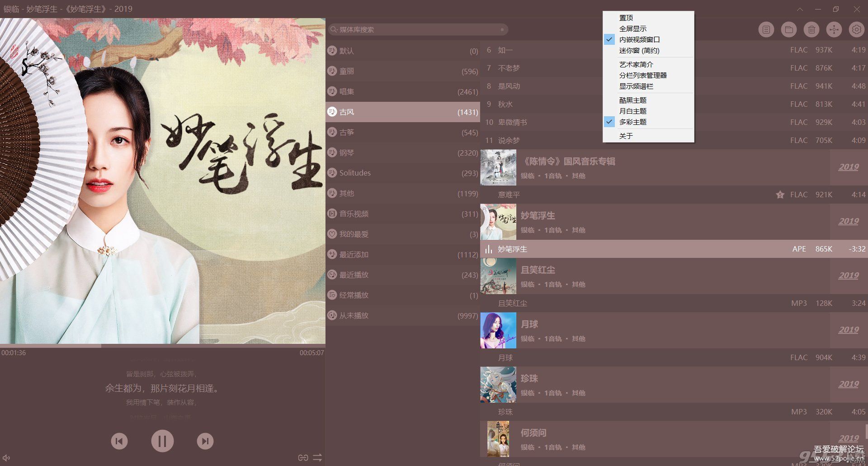Open 艺术家简介 from menu
Viewport: 868px width, 466px height.
(x=649, y=64)
